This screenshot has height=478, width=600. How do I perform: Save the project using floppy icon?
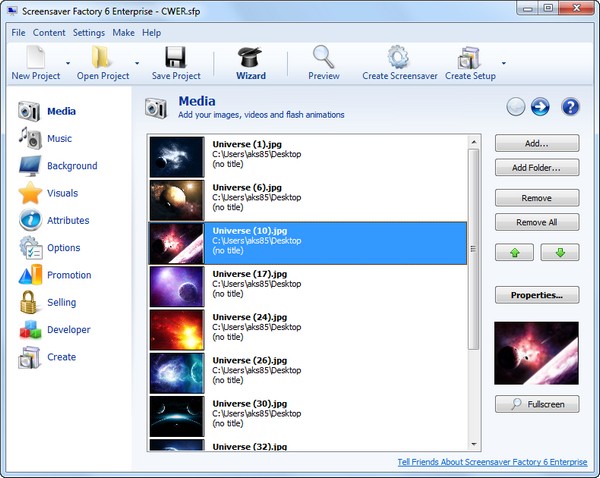pos(176,57)
